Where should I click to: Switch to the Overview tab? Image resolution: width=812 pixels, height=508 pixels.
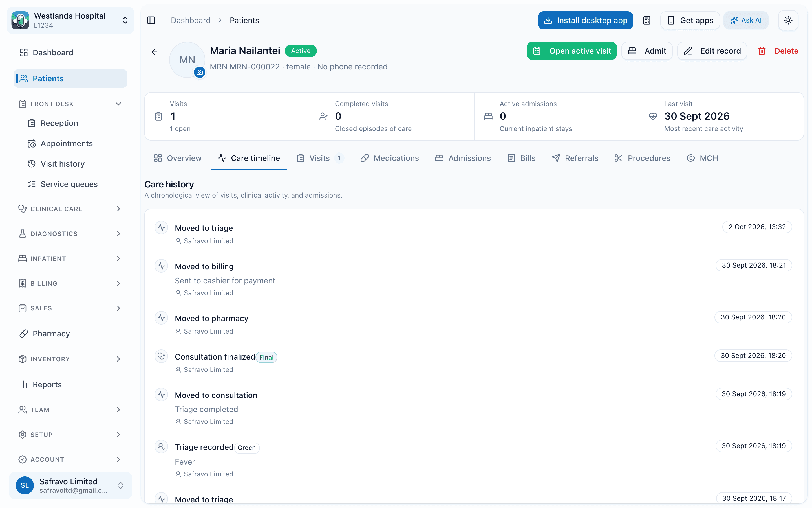178,158
